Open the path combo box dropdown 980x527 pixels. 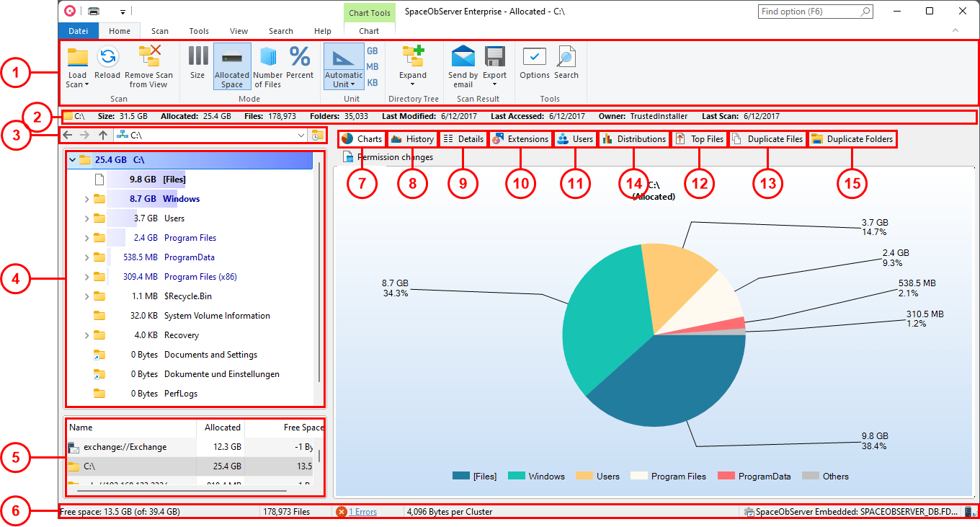tap(301, 135)
